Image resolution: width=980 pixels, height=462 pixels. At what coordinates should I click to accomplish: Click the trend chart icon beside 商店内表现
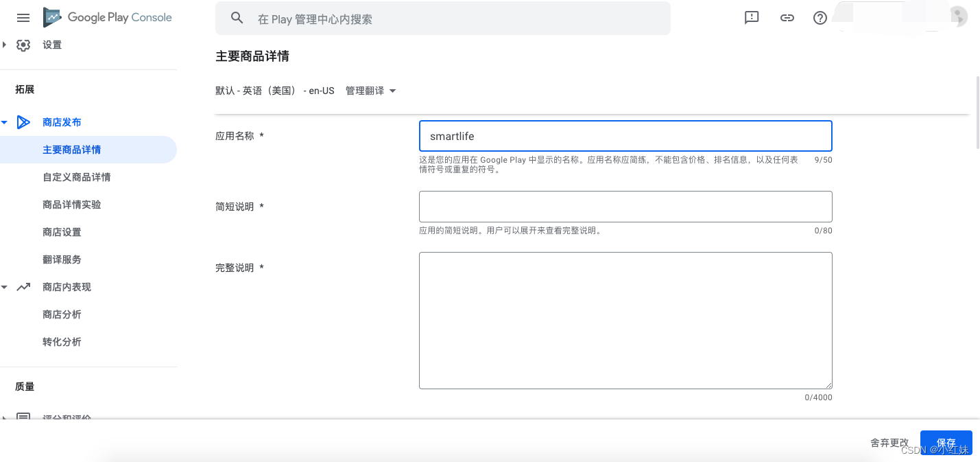pyautogui.click(x=23, y=286)
